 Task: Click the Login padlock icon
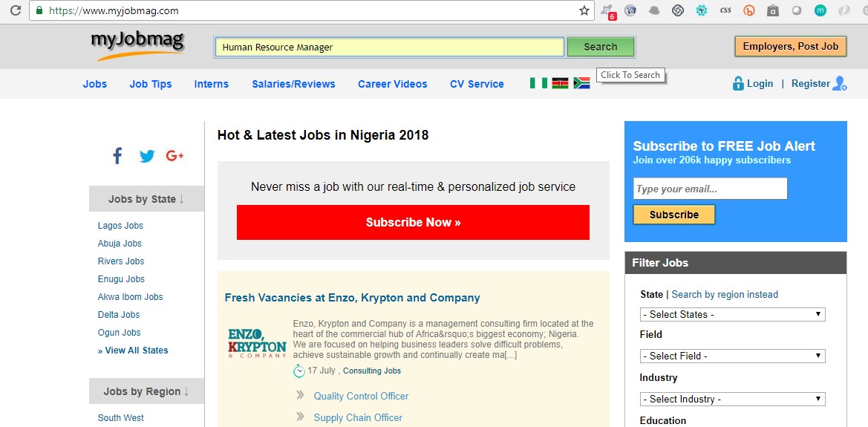738,84
